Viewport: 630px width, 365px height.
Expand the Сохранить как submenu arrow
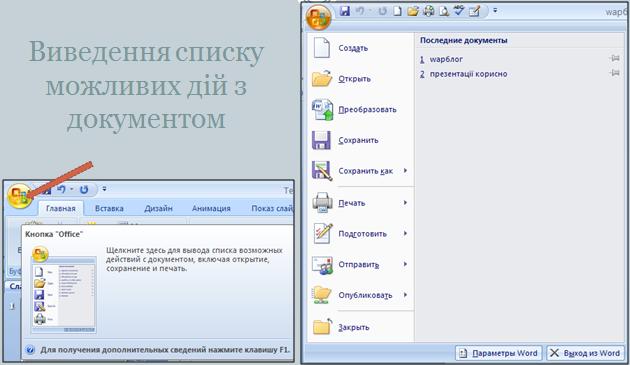(405, 170)
